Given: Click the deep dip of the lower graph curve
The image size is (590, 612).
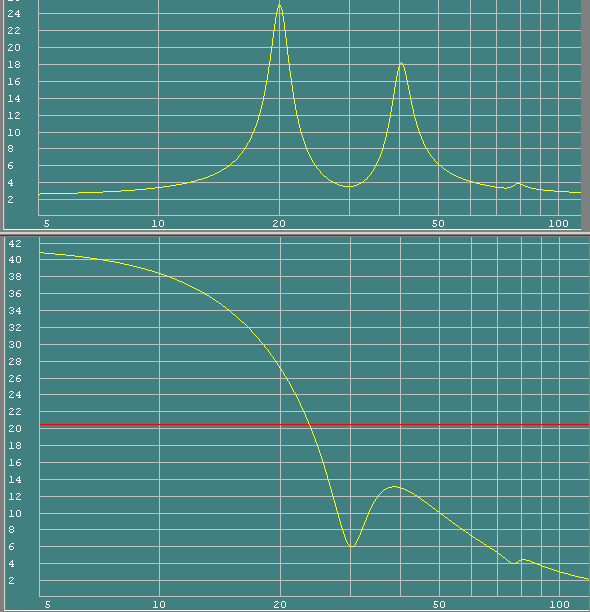Looking at the screenshot, I should (351, 546).
